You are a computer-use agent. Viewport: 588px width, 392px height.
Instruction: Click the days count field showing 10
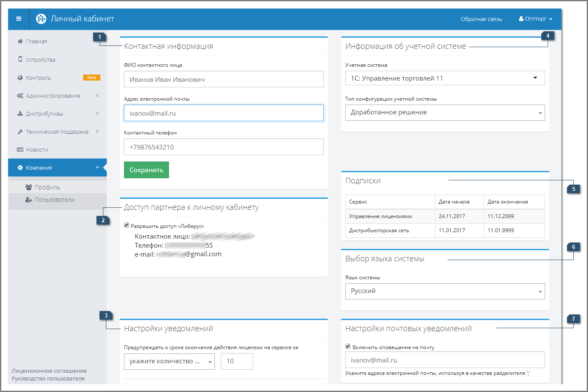(237, 361)
